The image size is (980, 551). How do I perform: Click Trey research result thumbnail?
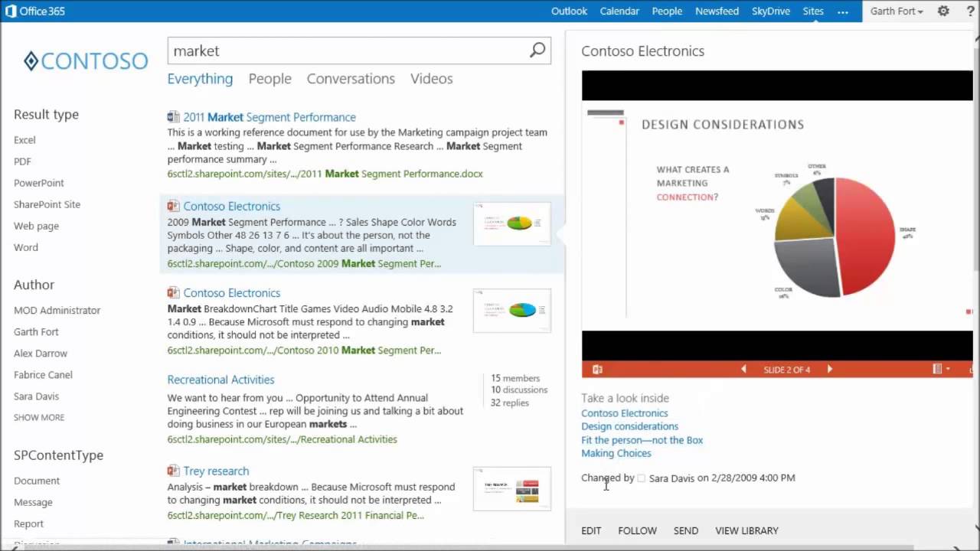[x=511, y=488]
